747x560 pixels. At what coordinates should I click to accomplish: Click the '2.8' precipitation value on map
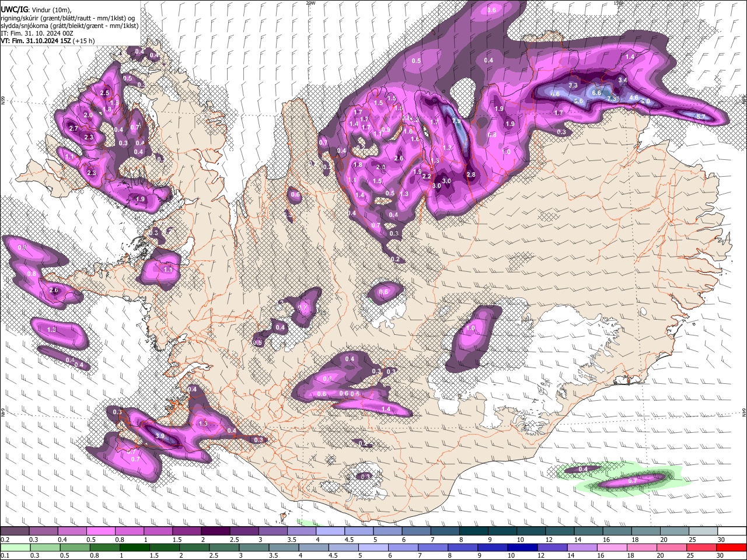click(472, 175)
